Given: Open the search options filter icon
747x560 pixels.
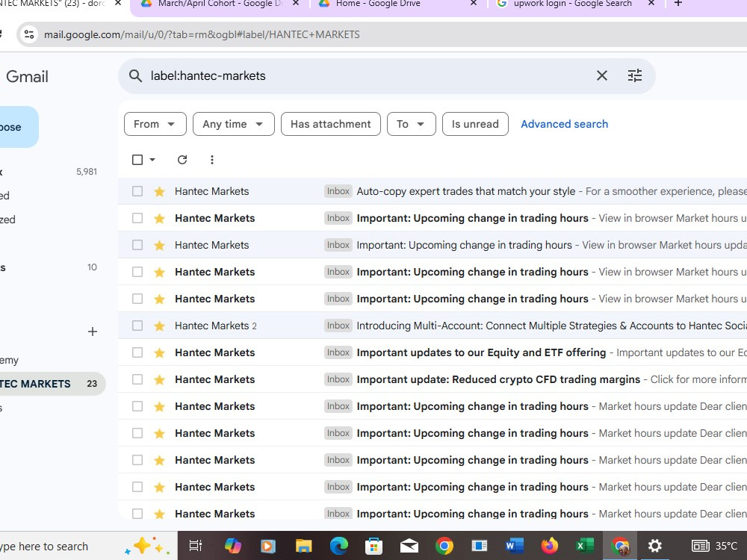Looking at the screenshot, I should click(634, 75).
